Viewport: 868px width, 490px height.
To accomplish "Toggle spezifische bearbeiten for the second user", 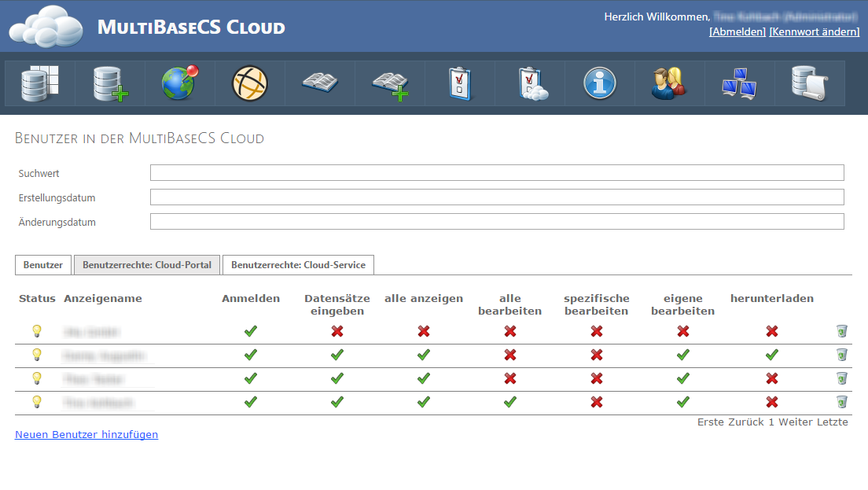I will point(596,355).
